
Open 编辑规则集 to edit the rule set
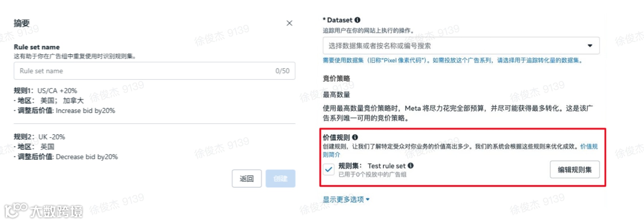tap(575, 169)
